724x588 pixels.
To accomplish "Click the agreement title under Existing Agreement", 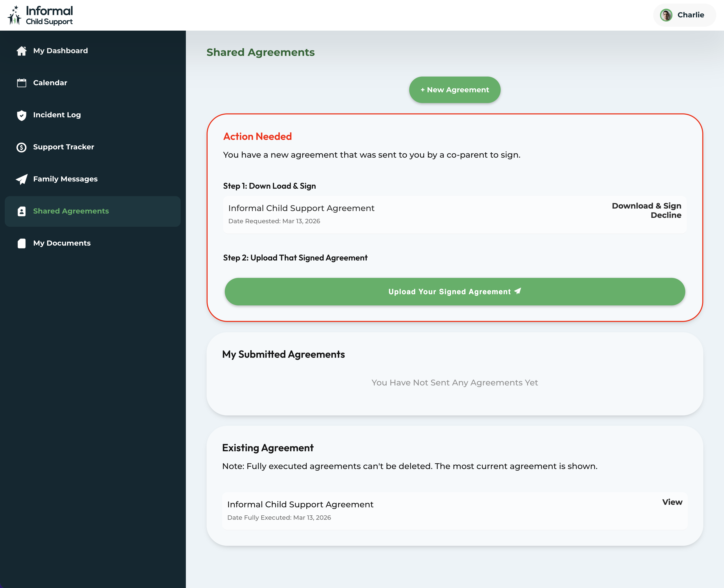I will [x=300, y=504].
